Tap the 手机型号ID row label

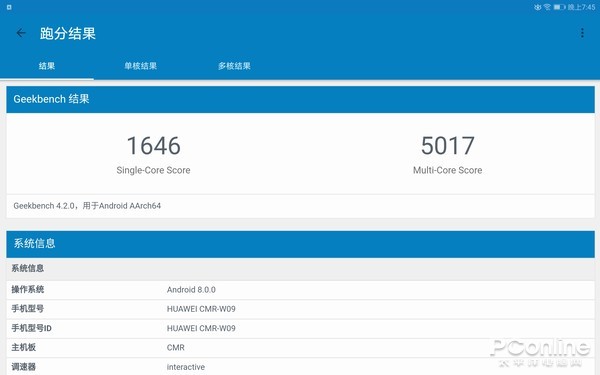[x=31, y=328]
